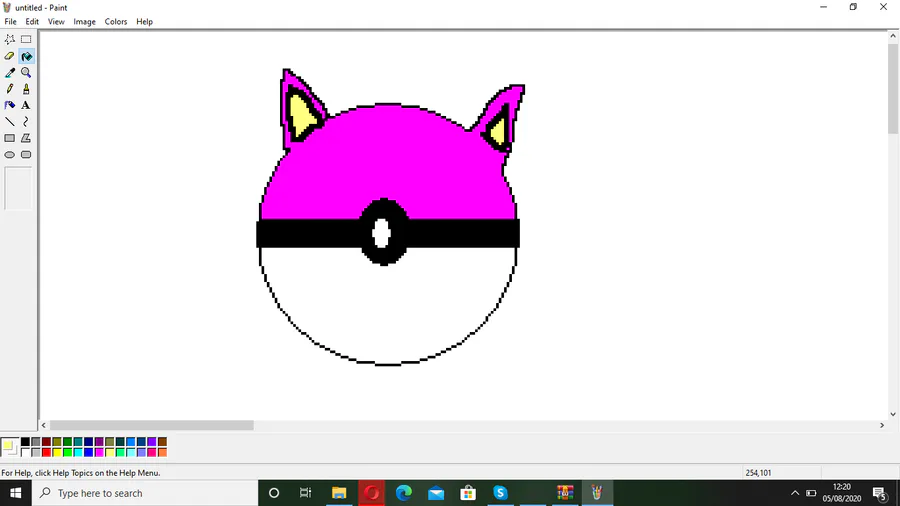Viewport: 900px width, 506px height.
Task: Open the Windows Start menu
Action: 15,493
